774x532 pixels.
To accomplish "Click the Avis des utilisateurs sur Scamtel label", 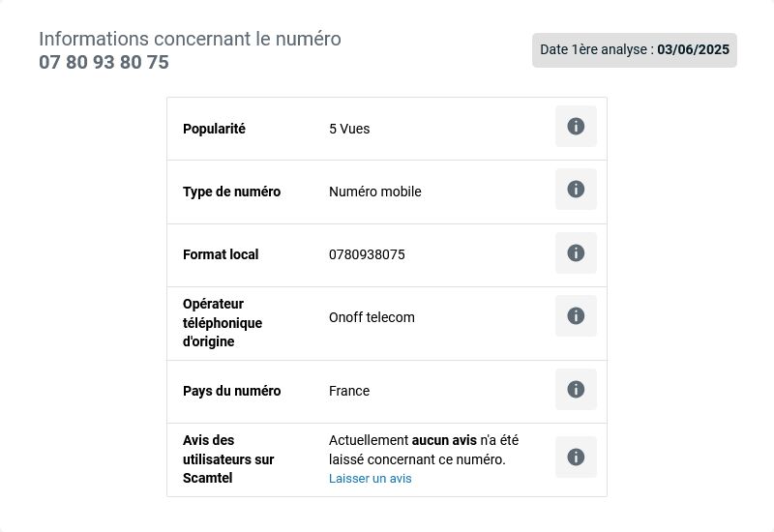I will click(x=228, y=458).
